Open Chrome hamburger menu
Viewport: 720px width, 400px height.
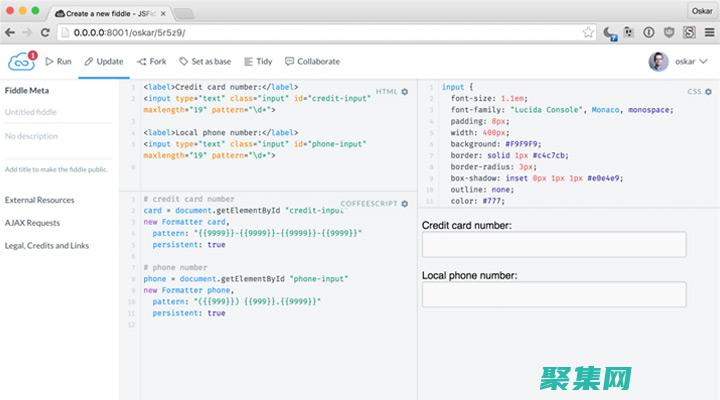coord(709,33)
